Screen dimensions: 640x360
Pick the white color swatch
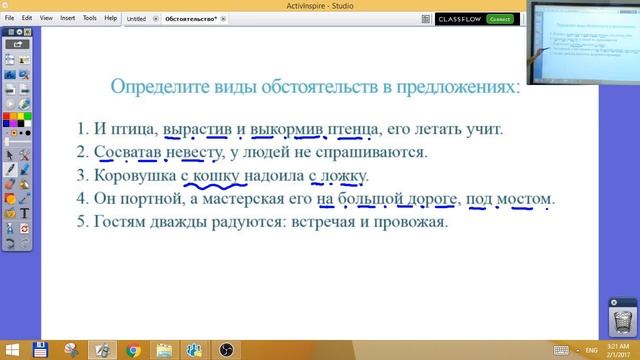point(28,123)
